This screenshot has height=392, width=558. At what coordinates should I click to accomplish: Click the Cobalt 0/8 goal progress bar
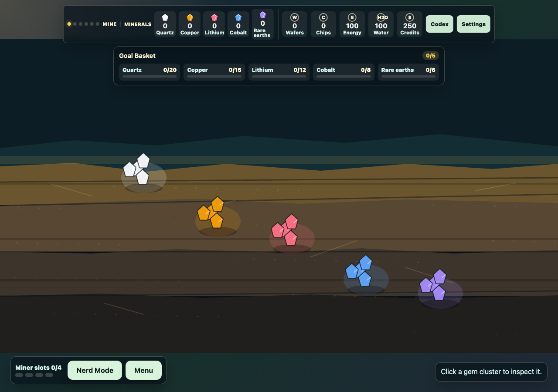tap(344, 77)
